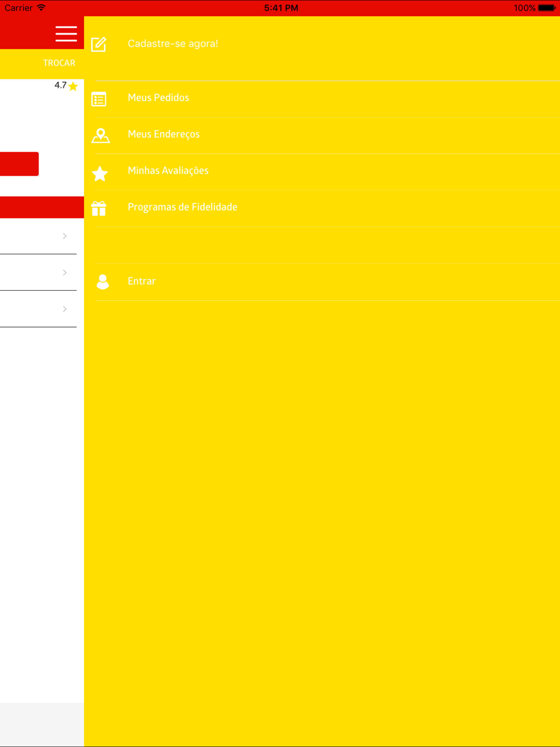This screenshot has width=560, height=747.
Task: Click the 4.7 rating value
Action: point(60,86)
